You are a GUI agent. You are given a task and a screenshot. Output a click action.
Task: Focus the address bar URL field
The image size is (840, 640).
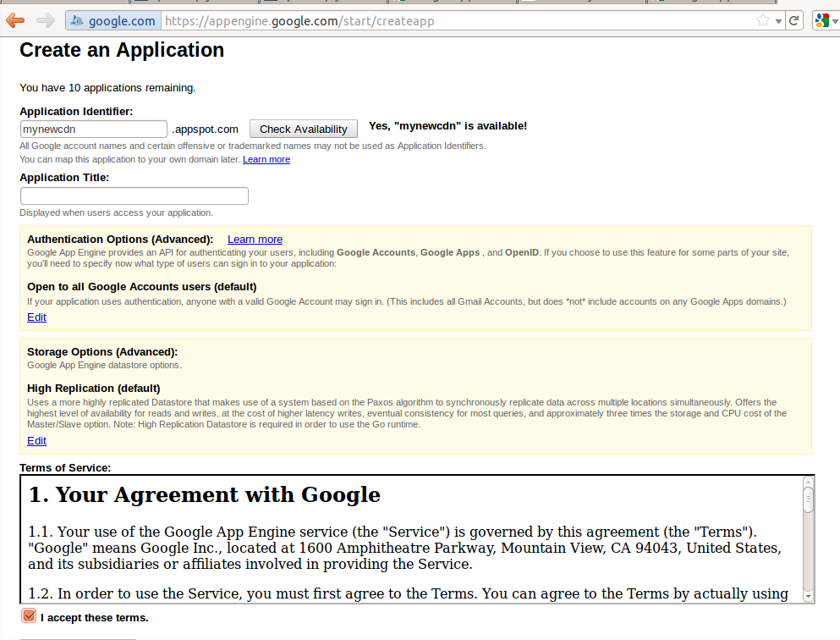455,21
